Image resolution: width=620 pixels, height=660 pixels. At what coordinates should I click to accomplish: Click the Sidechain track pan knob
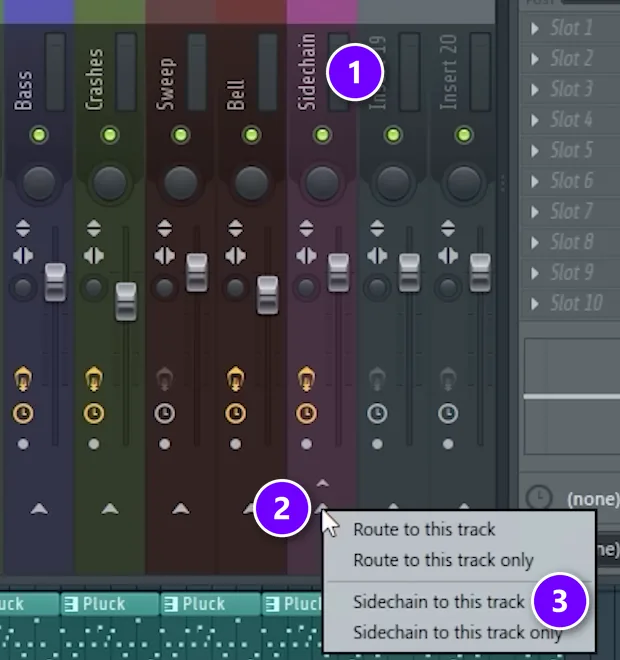tap(322, 183)
